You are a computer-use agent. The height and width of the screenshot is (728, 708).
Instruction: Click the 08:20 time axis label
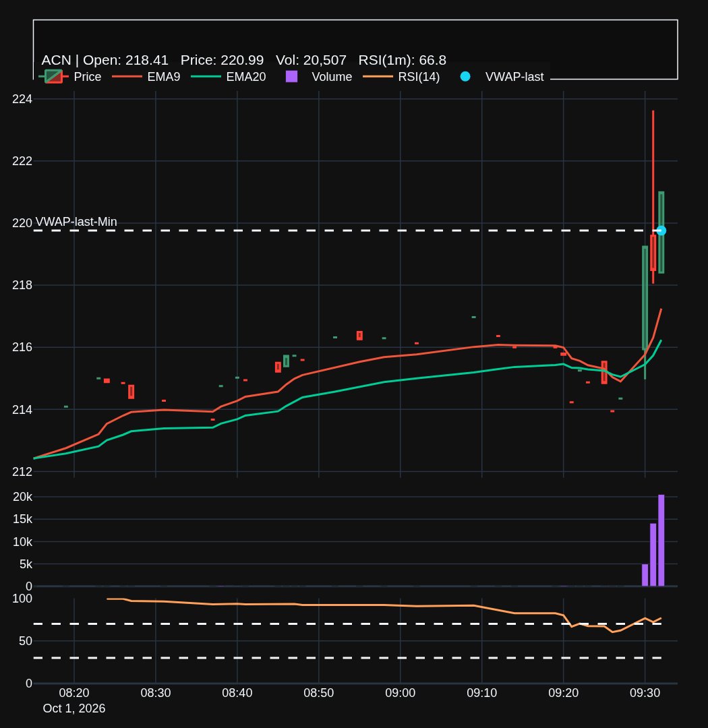[74, 693]
